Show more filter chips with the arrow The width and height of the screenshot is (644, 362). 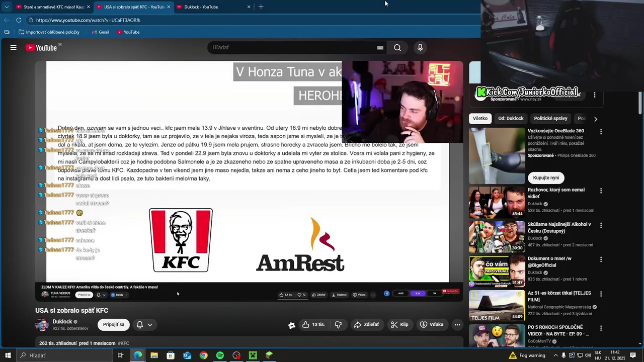tap(596, 119)
